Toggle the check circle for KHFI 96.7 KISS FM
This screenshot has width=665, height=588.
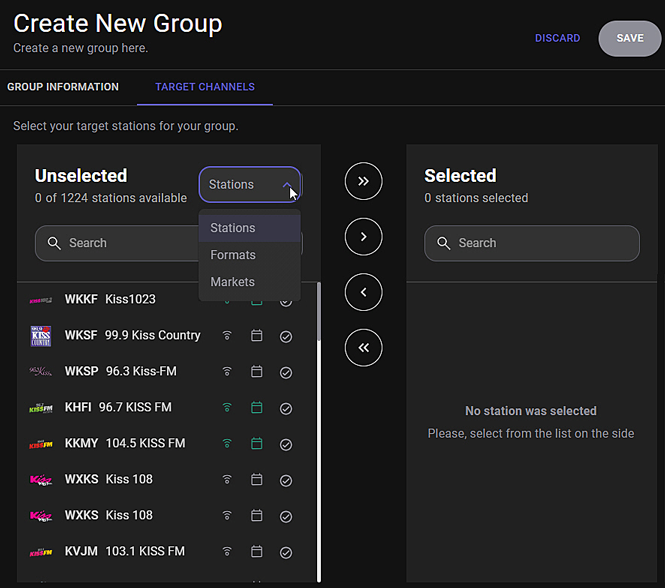pyautogui.click(x=286, y=409)
